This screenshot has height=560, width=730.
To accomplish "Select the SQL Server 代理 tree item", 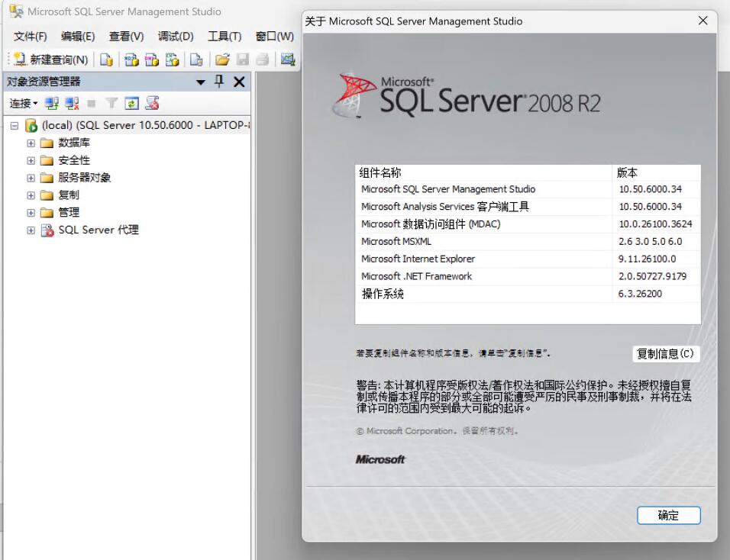I will (x=99, y=230).
